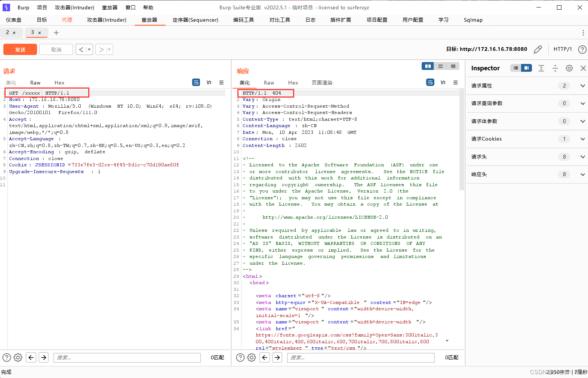The width and height of the screenshot is (588, 378).
Task: Expand 请求Cookies section
Action: click(583, 139)
